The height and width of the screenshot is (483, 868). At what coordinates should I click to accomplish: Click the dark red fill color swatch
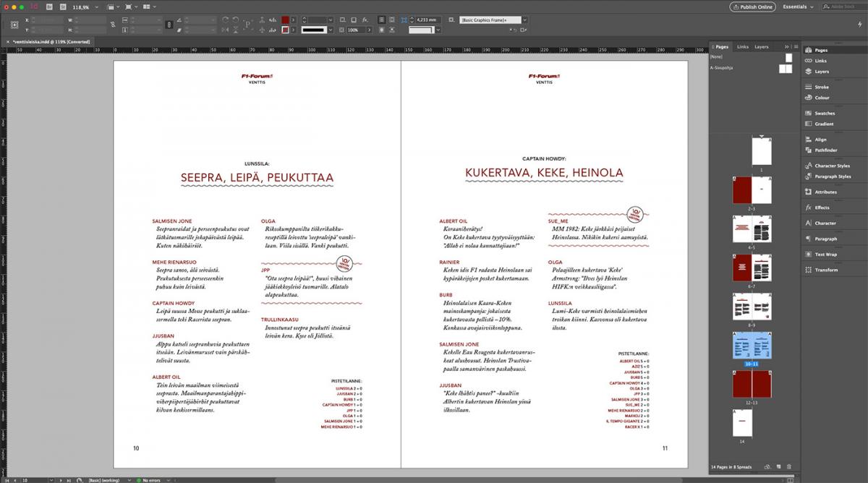[x=285, y=20]
